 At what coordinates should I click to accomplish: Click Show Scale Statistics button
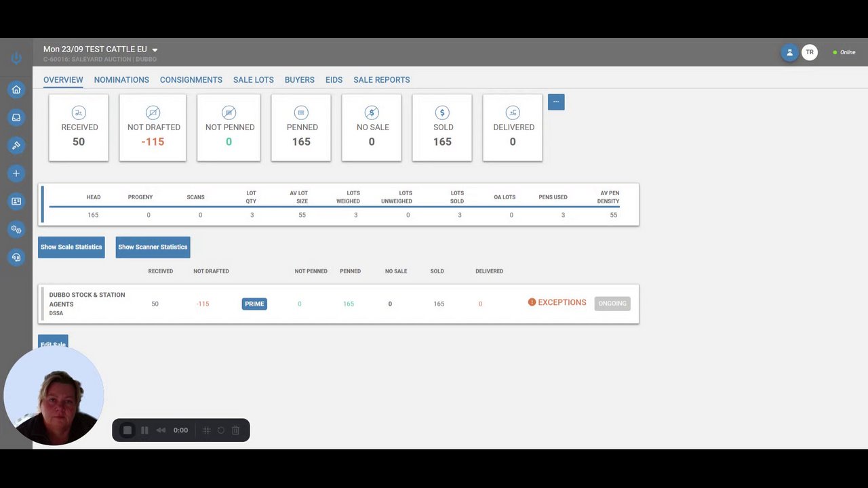(71, 247)
